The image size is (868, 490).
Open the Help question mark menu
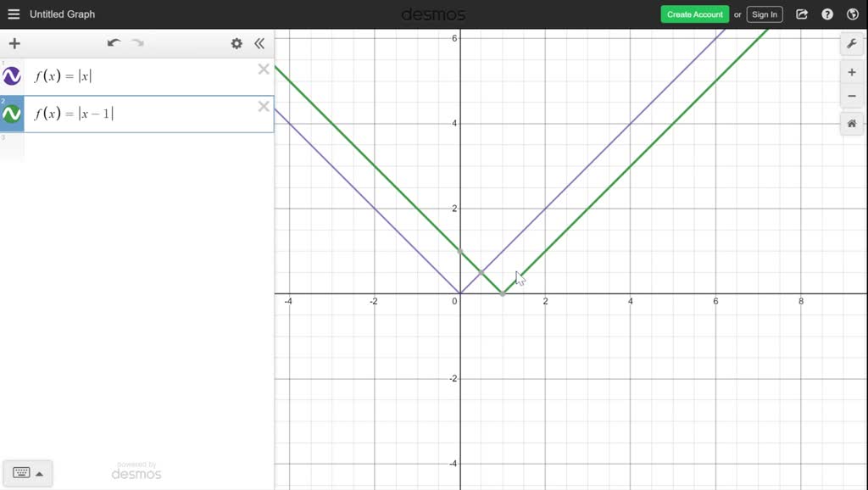click(827, 14)
